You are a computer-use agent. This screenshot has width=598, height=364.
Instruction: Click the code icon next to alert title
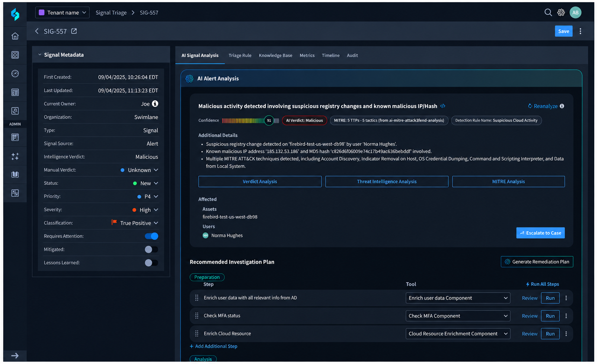coord(443,106)
